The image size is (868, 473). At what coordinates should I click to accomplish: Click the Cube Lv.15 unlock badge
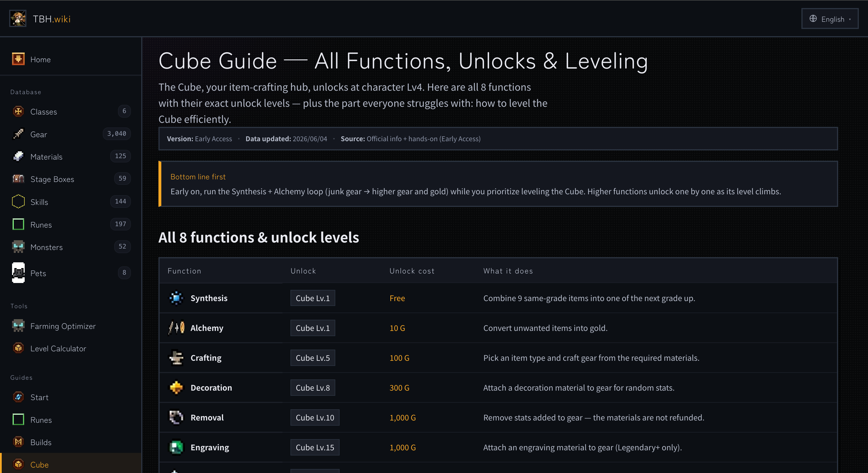pos(315,447)
